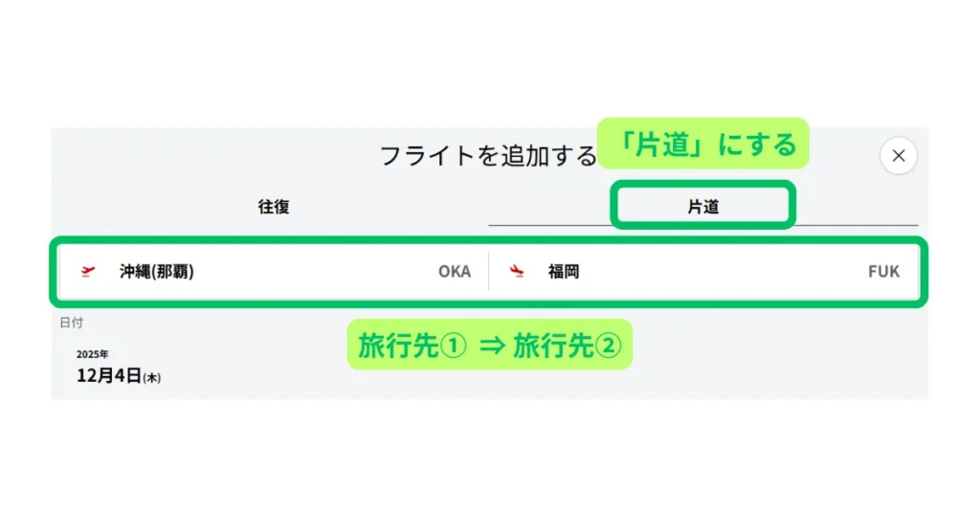Click the divider between departure and arrival
980x515 pixels.
click(x=488, y=271)
